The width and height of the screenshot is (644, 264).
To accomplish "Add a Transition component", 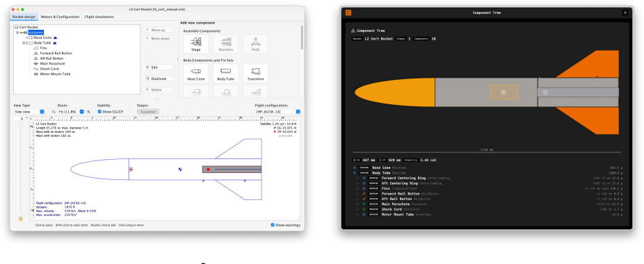I will pos(255,73).
